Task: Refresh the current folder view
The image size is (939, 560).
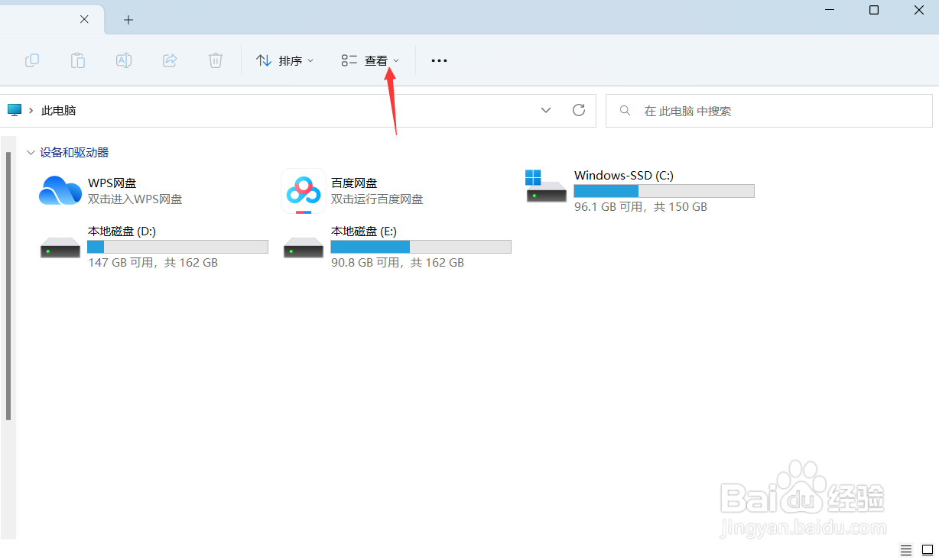Action: [579, 110]
